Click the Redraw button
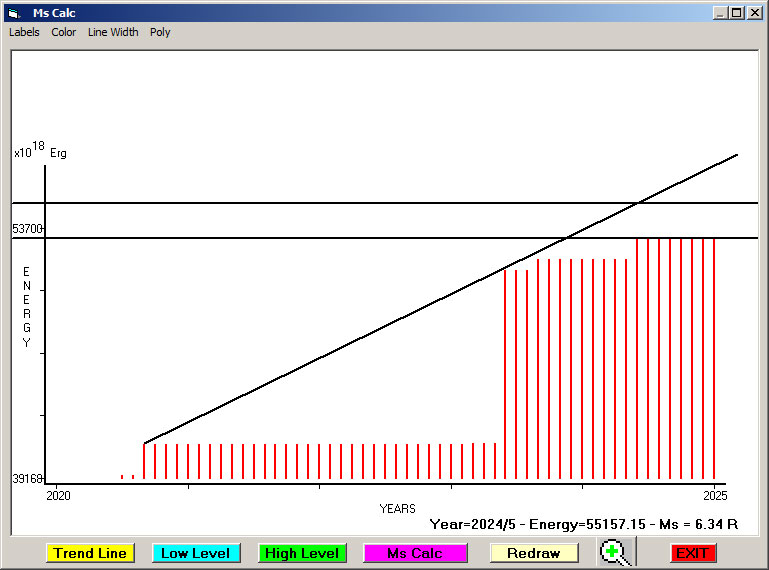769x570 pixels. coord(533,553)
